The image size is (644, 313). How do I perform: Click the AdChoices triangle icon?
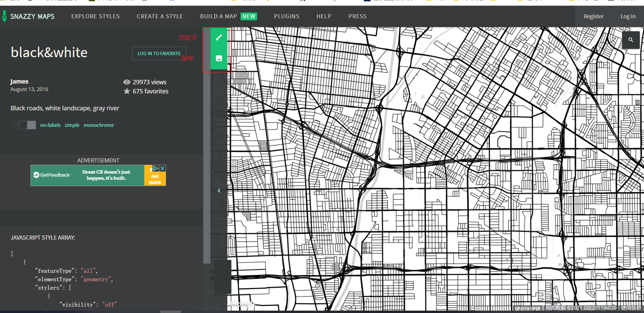(156, 168)
